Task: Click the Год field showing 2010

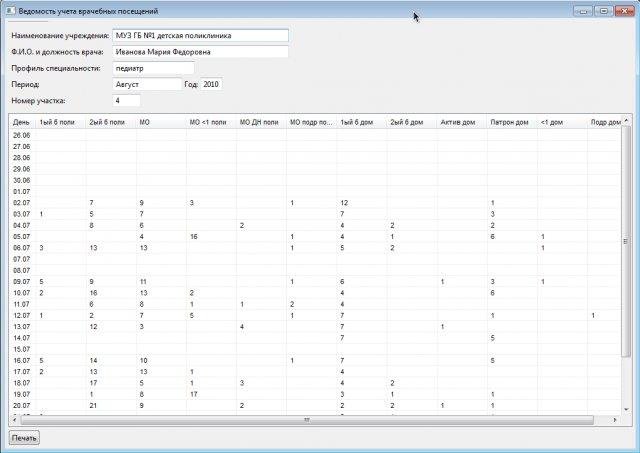Action: (x=211, y=84)
